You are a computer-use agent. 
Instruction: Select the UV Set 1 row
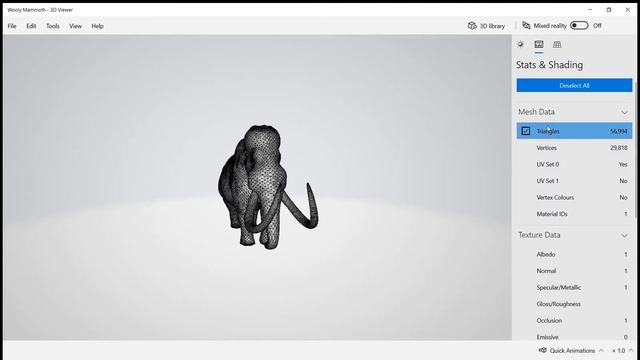[574, 181]
